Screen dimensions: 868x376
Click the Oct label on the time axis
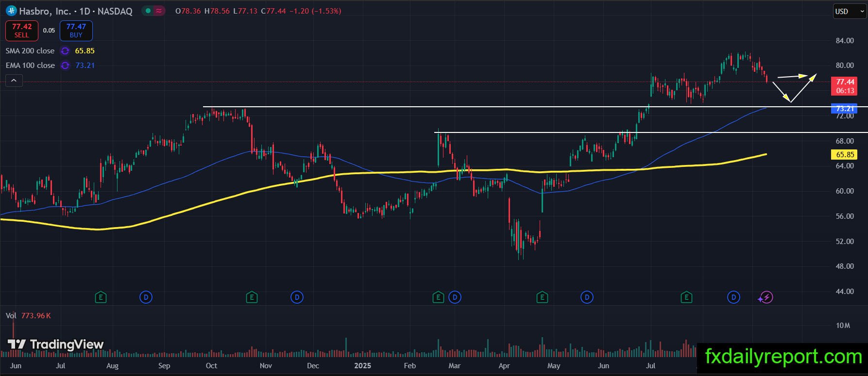211,366
